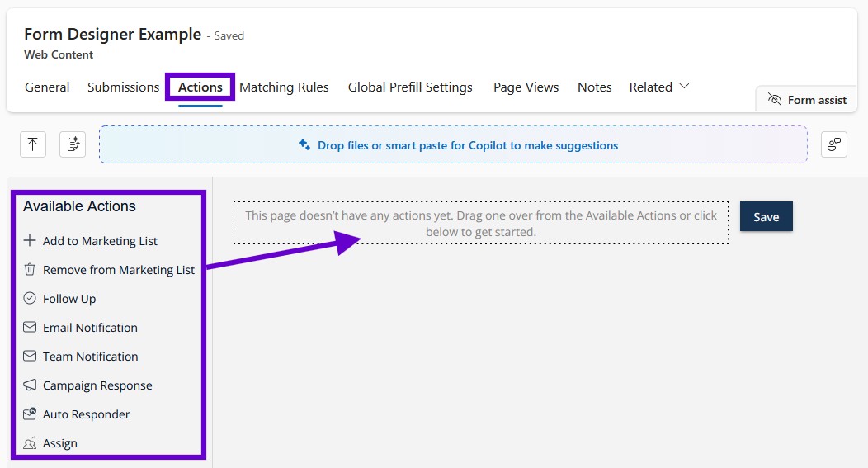Click the Available Actions heading
This screenshot has width=868, height=468.
pos(79,206)
